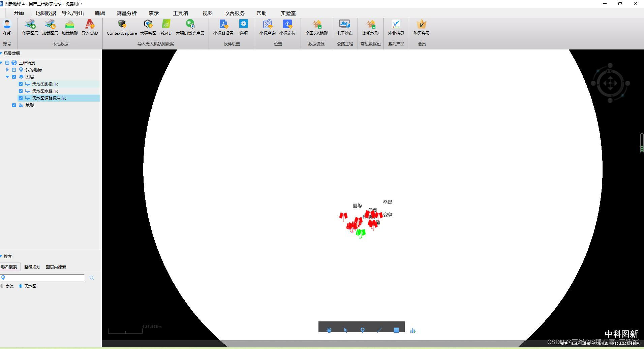Select the pan hand tool in bottom toolbar
This screenshot has width=644, height=349.
coord(329,330)
